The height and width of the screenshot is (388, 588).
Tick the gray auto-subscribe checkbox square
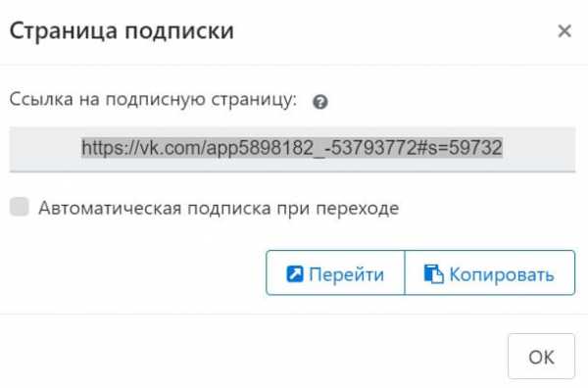click(20, 207)
